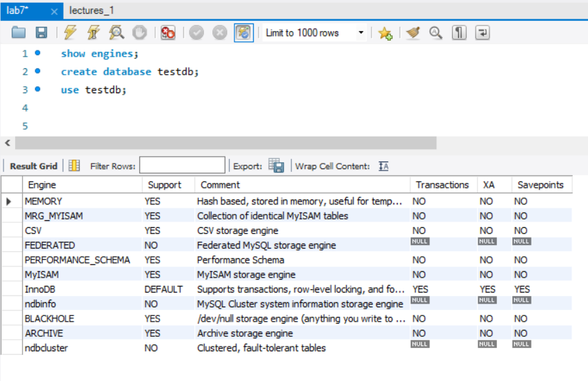Execute statement under cursor lightning icon
The height and width of the screenshot is (381, 588).
93,32
